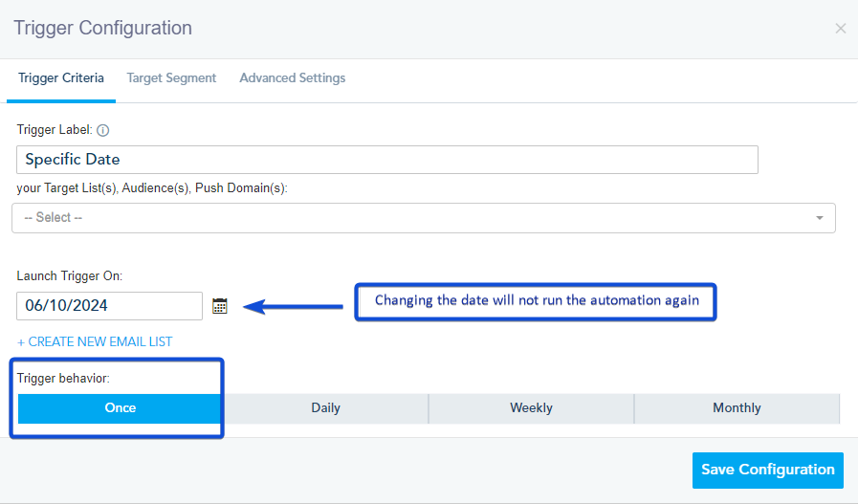
Task: Close the Trigger Configuration dialog
Action: point(840,29)
